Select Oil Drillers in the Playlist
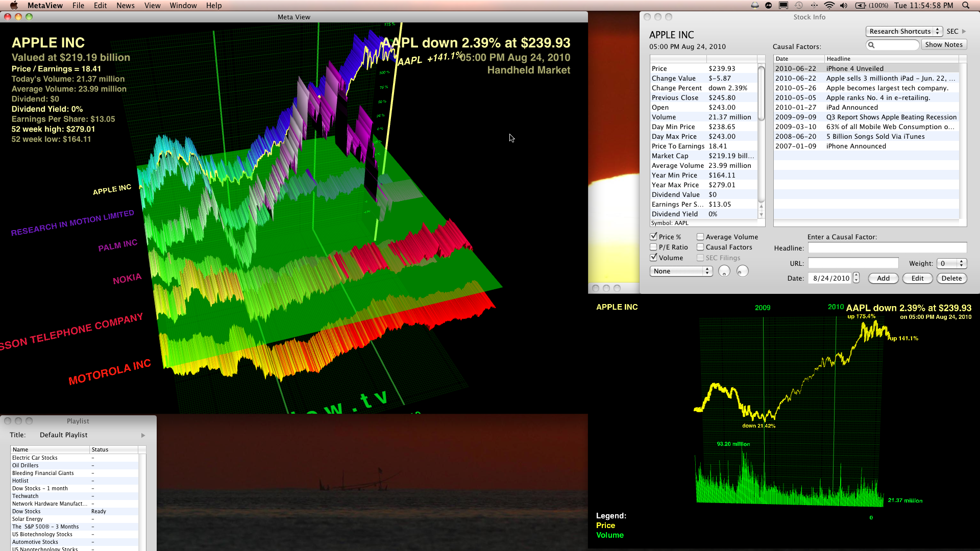Viewport: 980px width, 551px height. coord(75,466)
